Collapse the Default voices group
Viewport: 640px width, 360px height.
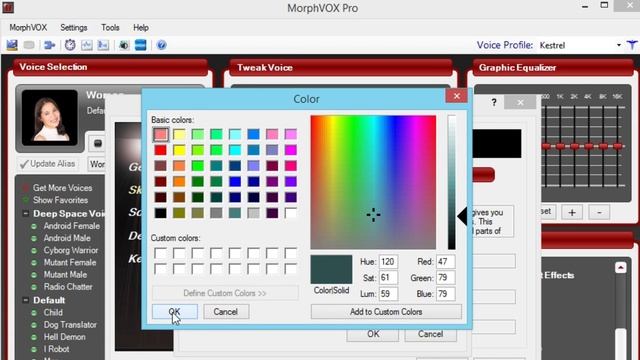[25, 300]
